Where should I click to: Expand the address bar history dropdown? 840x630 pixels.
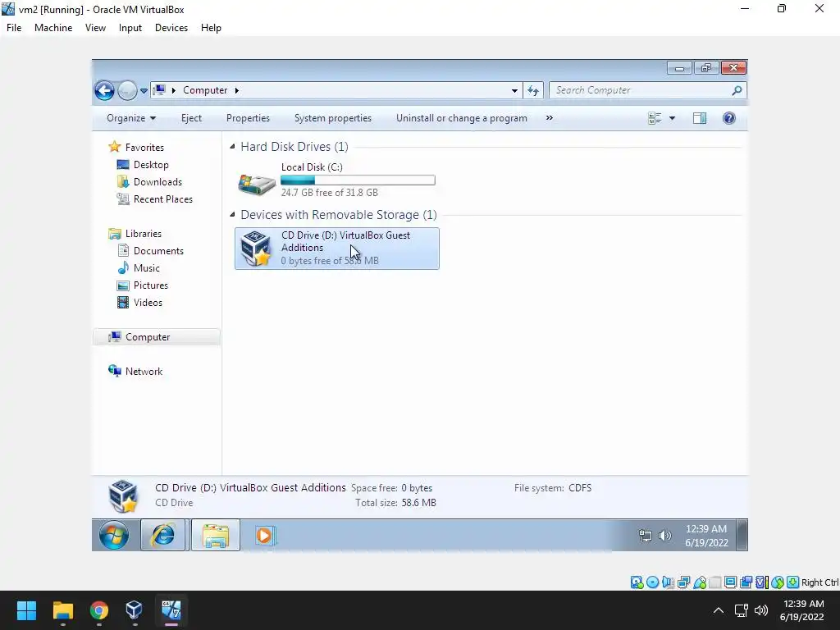514,90
